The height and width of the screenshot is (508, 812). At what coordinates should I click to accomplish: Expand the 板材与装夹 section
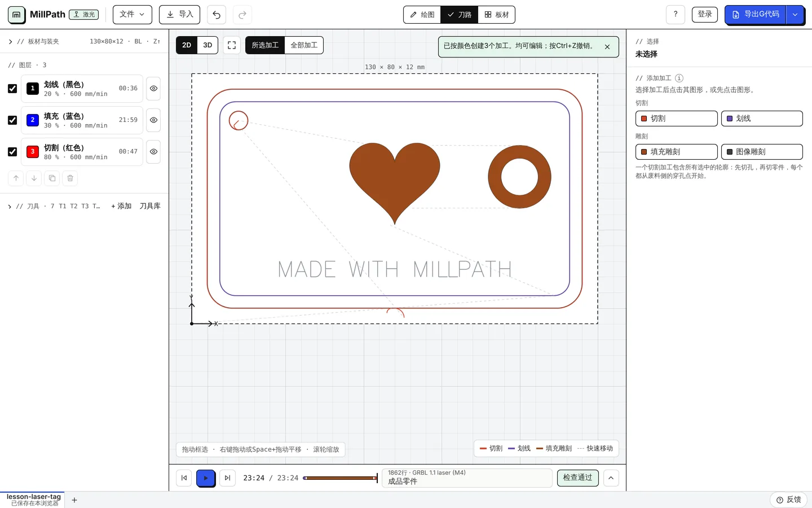pos(11,42)
